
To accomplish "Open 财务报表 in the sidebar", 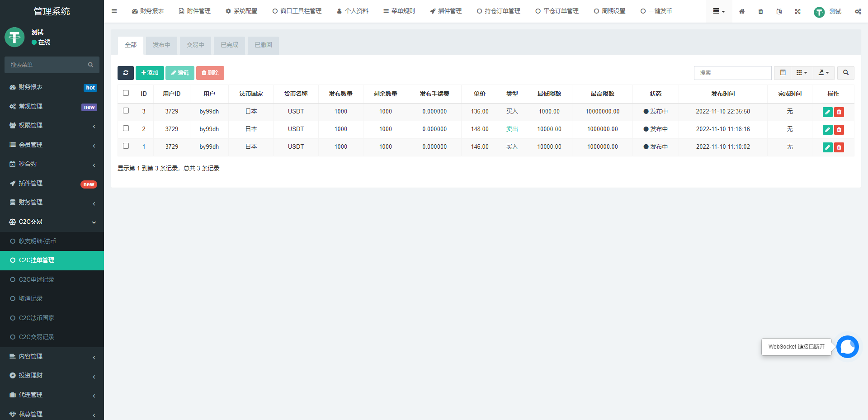I will point(52,87).
